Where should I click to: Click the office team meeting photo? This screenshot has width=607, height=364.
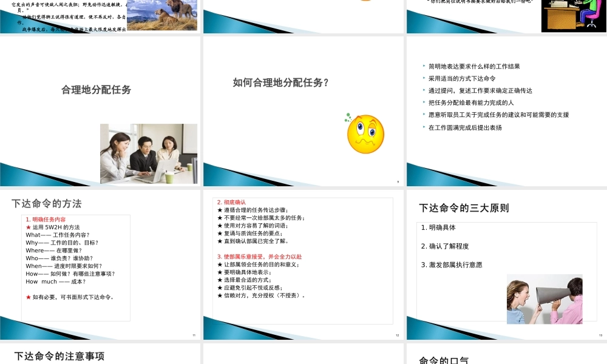(149, 153)
